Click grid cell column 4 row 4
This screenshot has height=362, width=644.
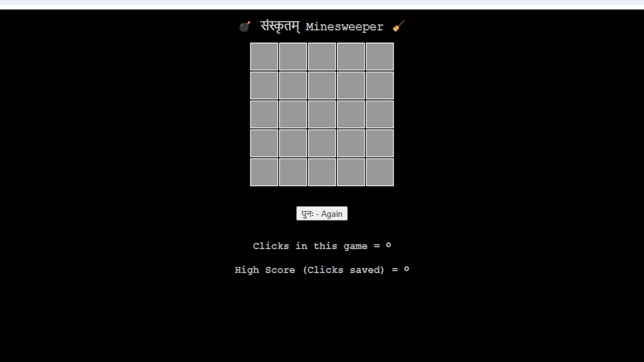(351, 143)
